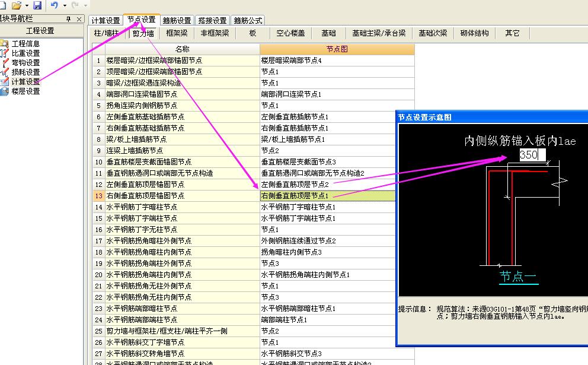
Task: Click the 节点图 column header
Action: [337, 49]
